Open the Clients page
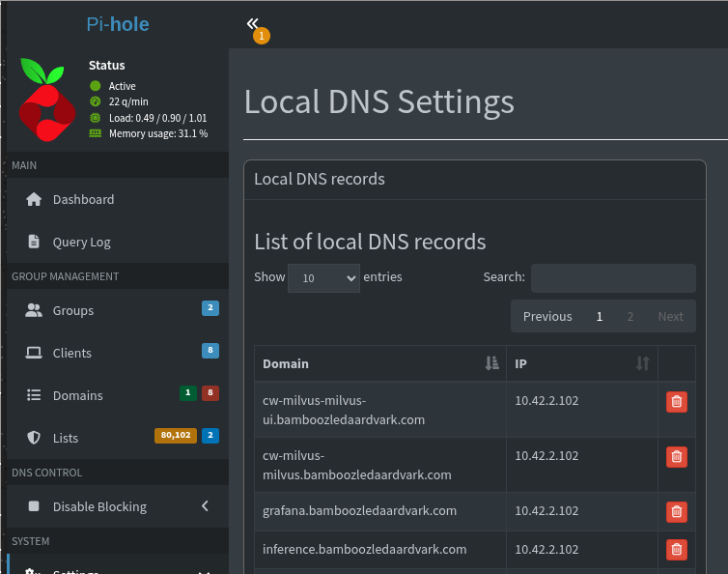The height and width of the screenshot is (574, 728). (x=72, y=353)
